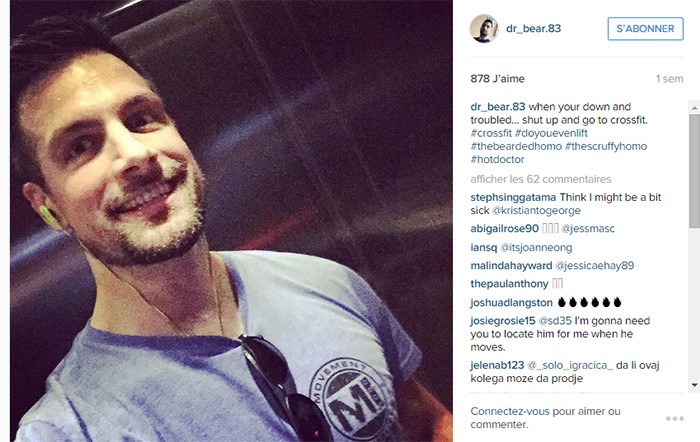Open the #crossfit hashtag
Image resolution: width=700 pixels, height=442 pixels.
pos(491,133)
